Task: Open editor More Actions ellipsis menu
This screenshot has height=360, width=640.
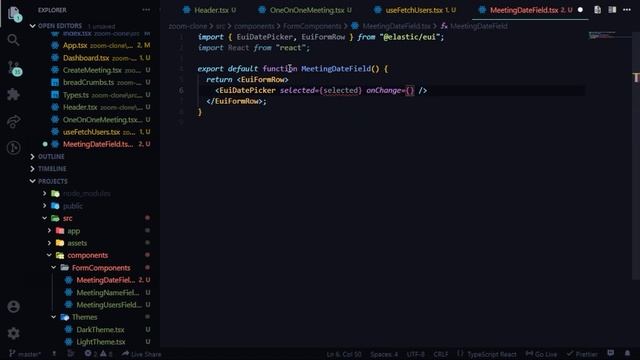Action: (627, 10)
